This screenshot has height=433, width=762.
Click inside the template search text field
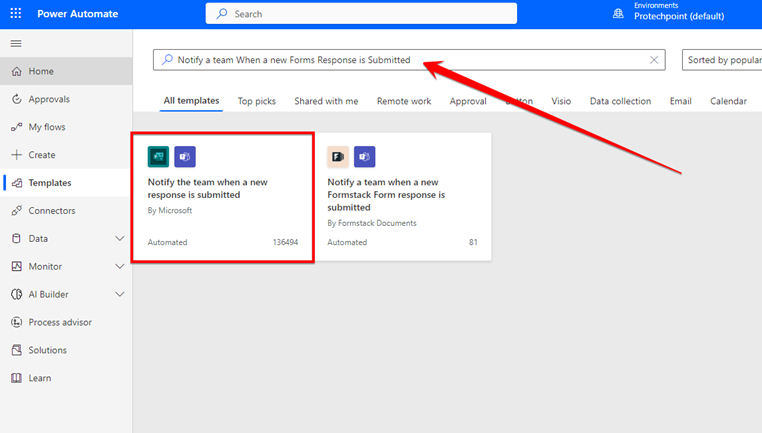pyautogui.click(x=409, y=60)
